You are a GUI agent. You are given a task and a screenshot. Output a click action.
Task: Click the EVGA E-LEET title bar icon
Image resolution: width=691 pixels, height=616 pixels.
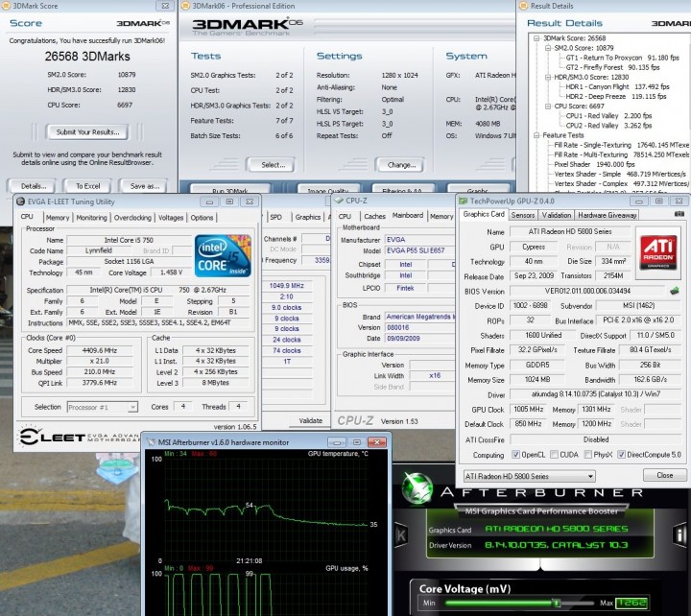[20, 201]
